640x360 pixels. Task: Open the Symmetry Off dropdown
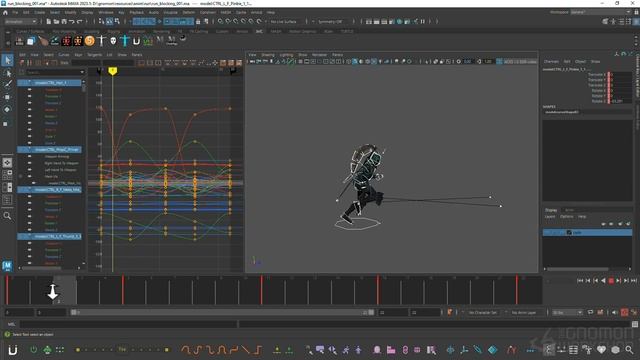[x=332, y=22]
